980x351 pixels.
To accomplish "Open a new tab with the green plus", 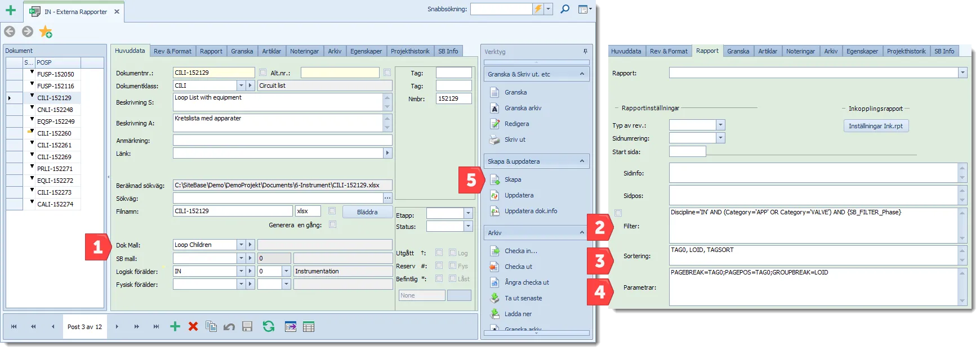I will click(x=11, y=10).
